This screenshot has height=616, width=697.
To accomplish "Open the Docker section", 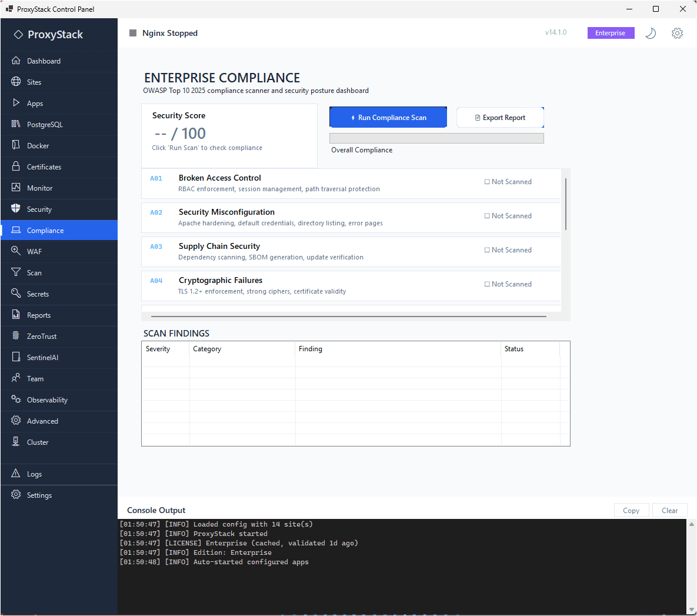I will pyautogui.click(x=38, y=145).
